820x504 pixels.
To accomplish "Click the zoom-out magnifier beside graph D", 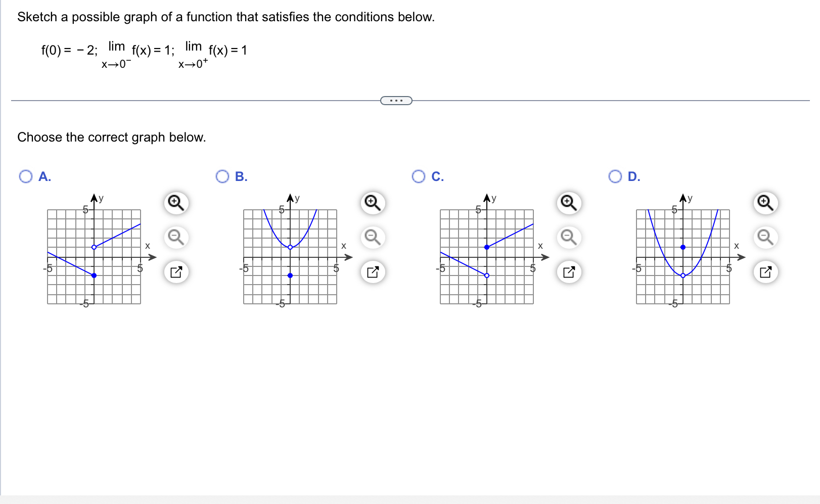I will pos(765,237).
